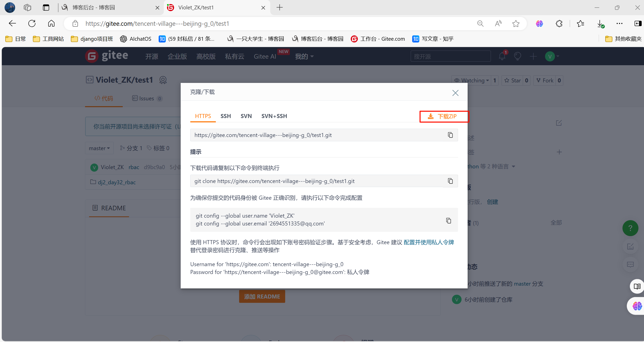Click the floating chat message icon
The image size is (644, 342).
pos(630,265)
